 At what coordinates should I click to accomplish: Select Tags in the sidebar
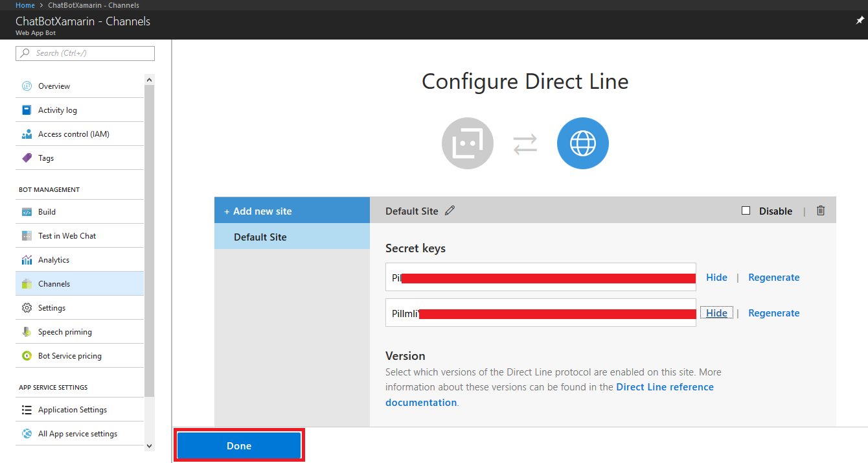point(80,158)
